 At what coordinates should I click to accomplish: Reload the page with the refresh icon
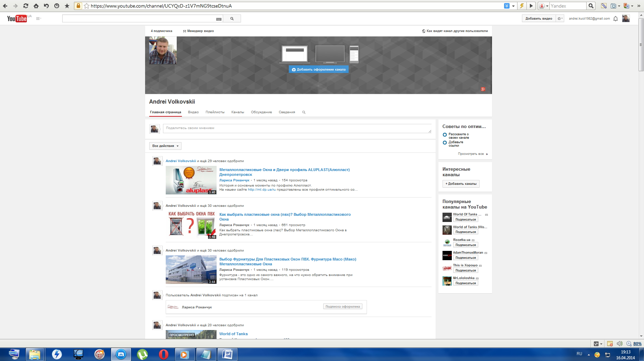click(x=26, y=6)
